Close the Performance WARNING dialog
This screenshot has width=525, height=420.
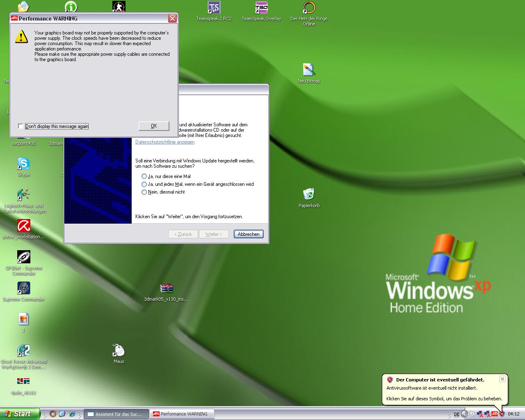coord(173,18)
